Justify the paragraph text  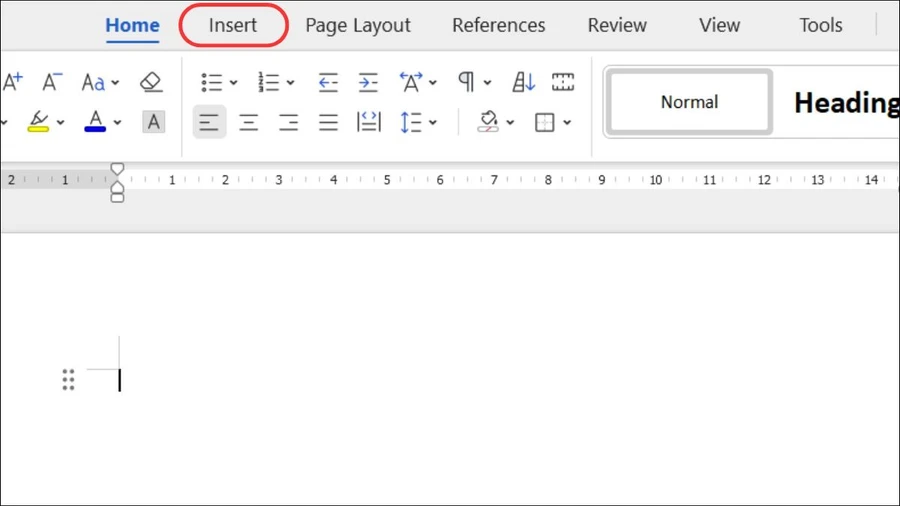click(x=328, y=122)
